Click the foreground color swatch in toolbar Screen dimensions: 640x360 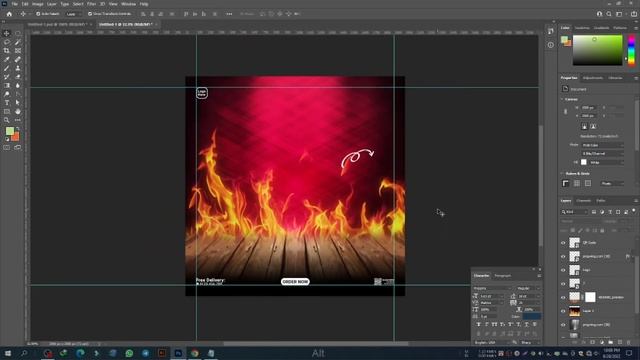tap(10, 131)
